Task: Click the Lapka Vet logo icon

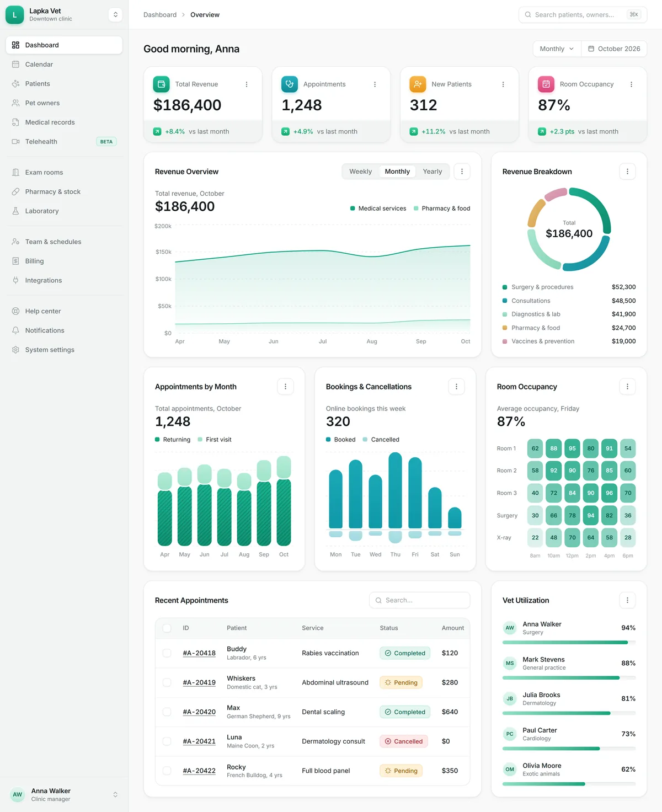Action: (x=15, y=15)
